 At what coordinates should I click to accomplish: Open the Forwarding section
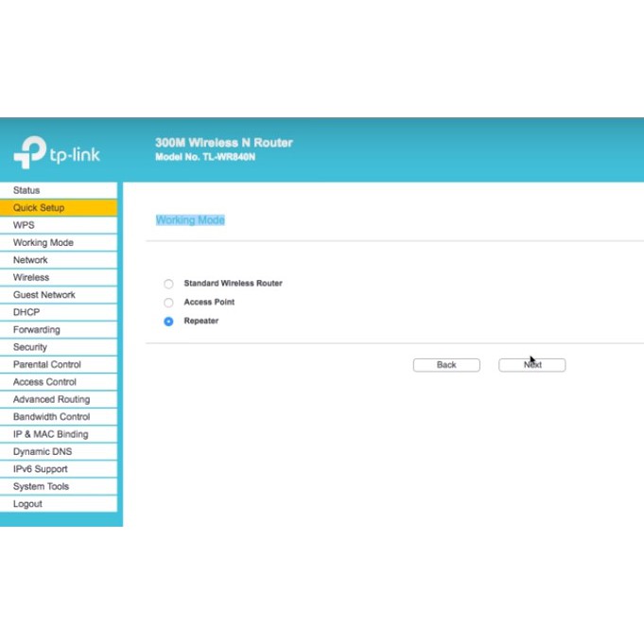(x=36, y=330)
